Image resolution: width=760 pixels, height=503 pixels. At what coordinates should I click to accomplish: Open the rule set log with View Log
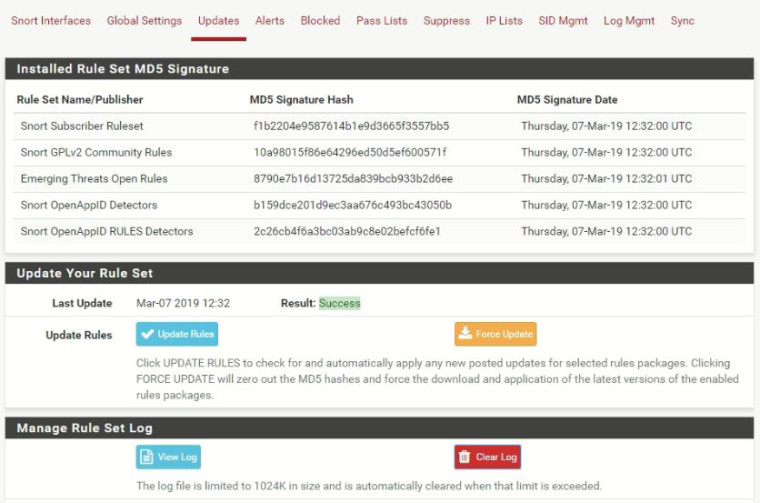pyautogui.click(x=168, y=457)
